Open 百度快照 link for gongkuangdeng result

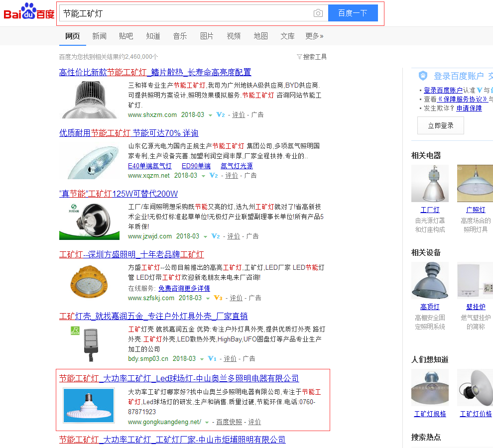(229, 422)
